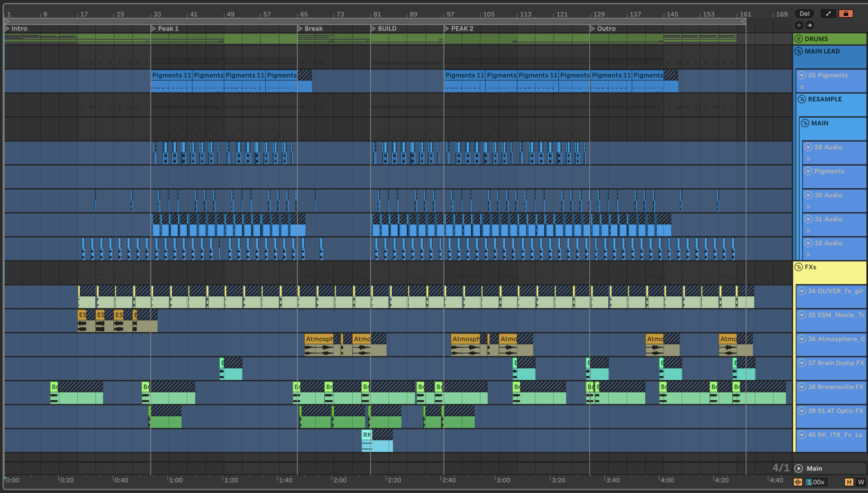Click the Del locator button
Viewport: 868px width, 493px height.
pos(804,14)
